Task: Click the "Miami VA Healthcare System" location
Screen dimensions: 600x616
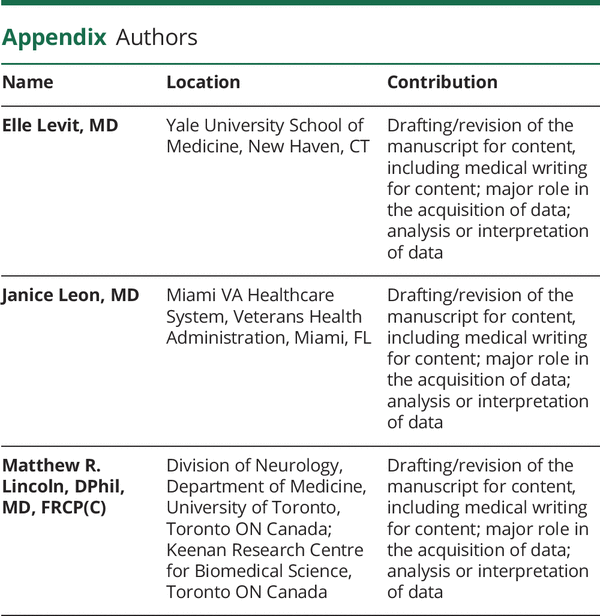Action: (x=250, y=296)
